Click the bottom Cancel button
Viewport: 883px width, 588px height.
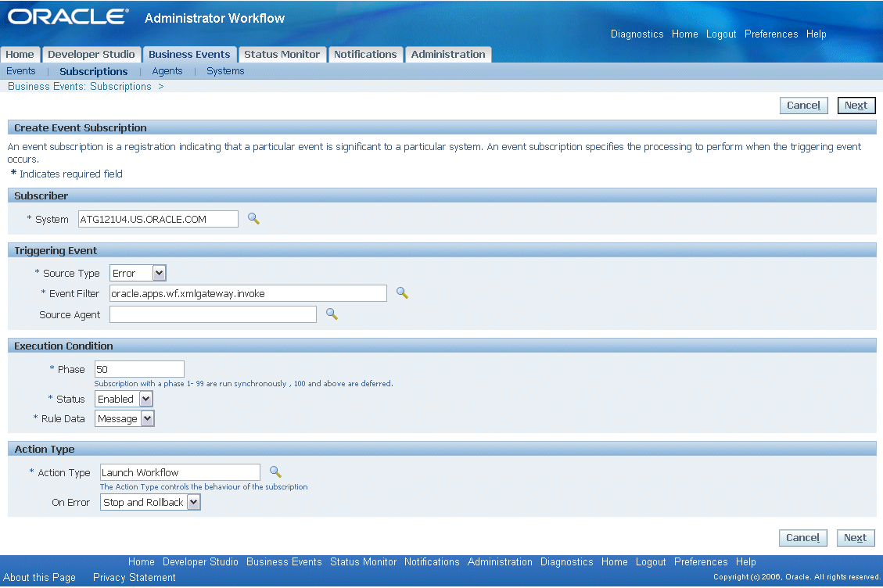pos(803,538)
